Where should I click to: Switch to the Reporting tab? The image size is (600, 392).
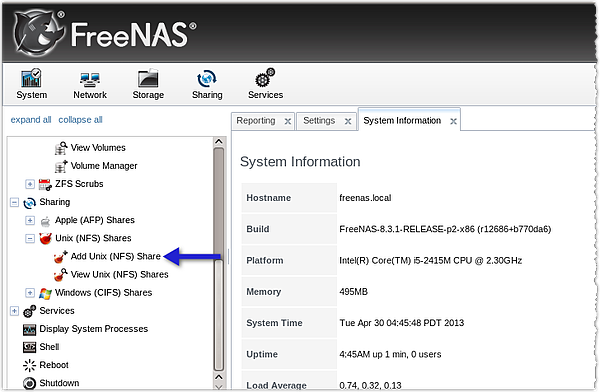(x=256, y=121)
